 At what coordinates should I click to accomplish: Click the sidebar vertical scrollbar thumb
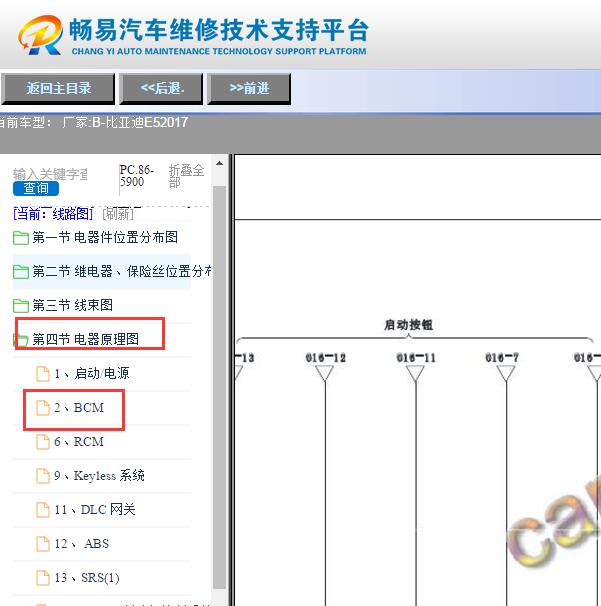click(220, 386)
